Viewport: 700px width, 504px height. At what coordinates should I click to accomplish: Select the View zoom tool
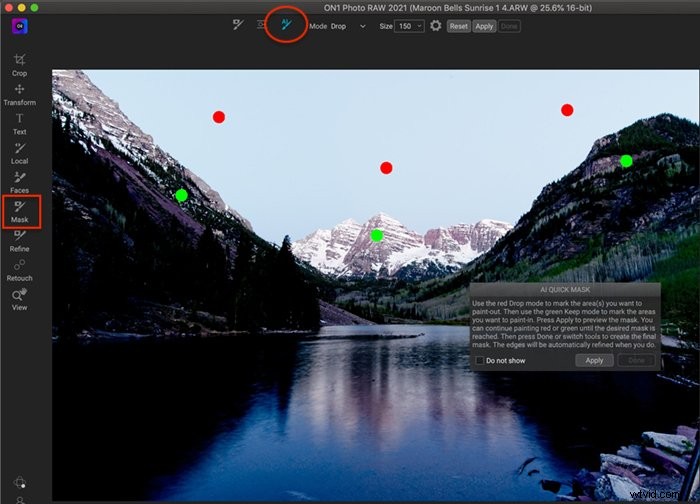point(19,300)
